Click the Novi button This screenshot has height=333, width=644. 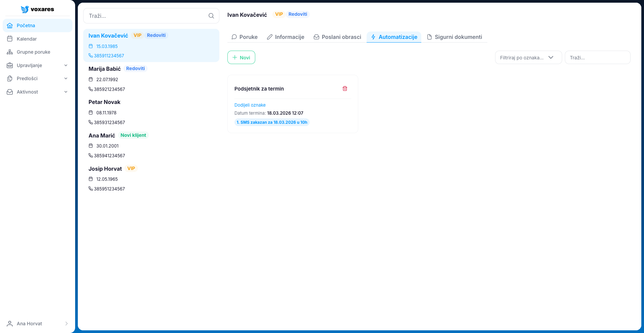pos(241,58)
